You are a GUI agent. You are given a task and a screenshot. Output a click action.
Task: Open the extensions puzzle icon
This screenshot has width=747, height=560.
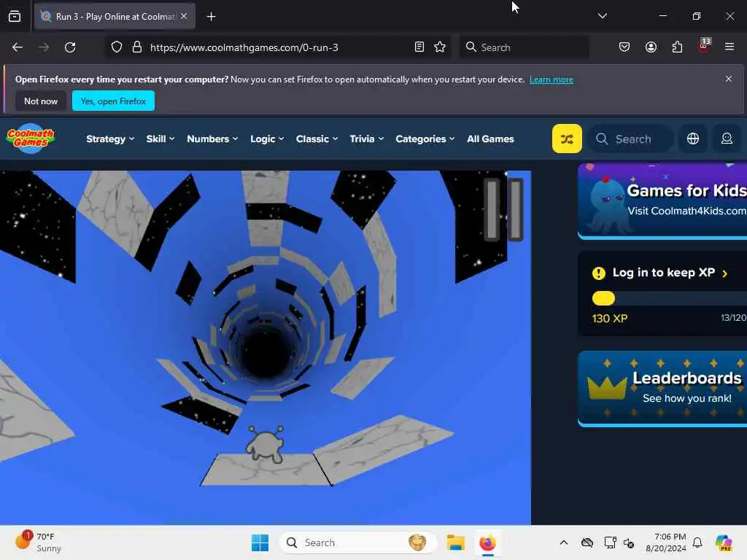[x=677, y=47]
